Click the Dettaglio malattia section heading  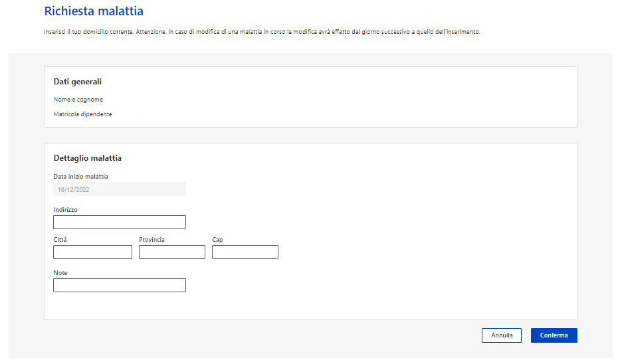[x=87, y=158]
